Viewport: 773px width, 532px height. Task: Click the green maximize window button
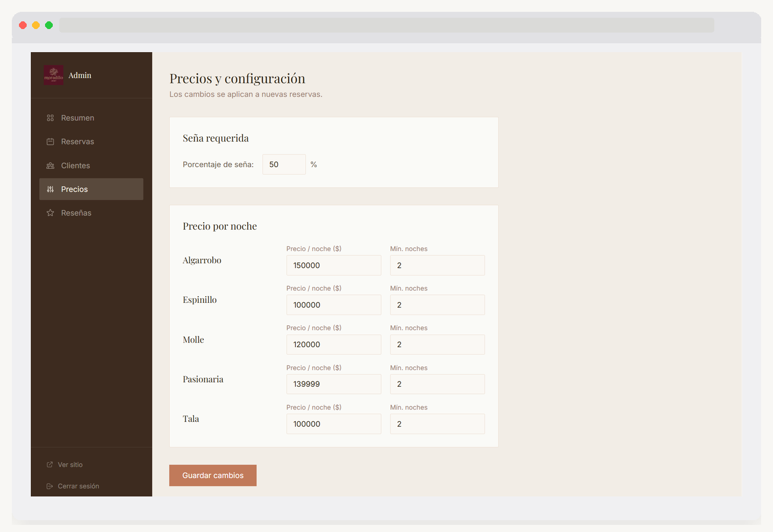coord(49,25)
